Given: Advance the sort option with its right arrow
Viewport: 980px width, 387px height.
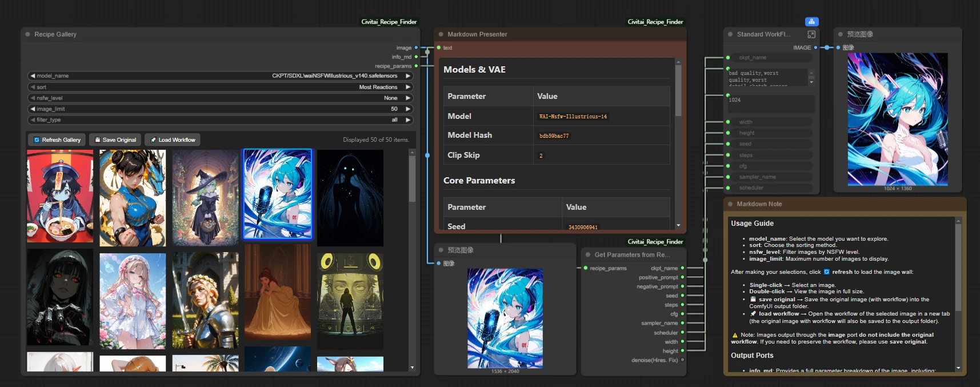Looking at the screenshot, I should pos(408,87).
